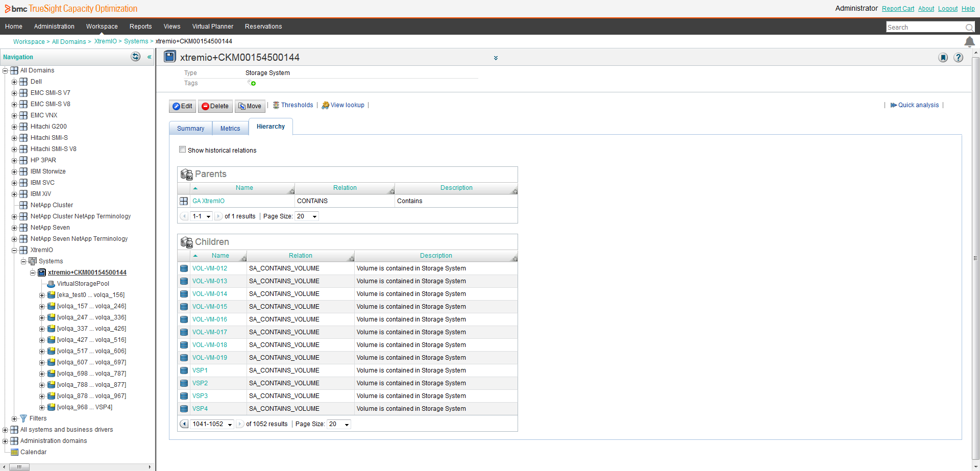Click the bookmark icon in the header
This screenshot has height=471, width=980.
click(x=943, y=58)
